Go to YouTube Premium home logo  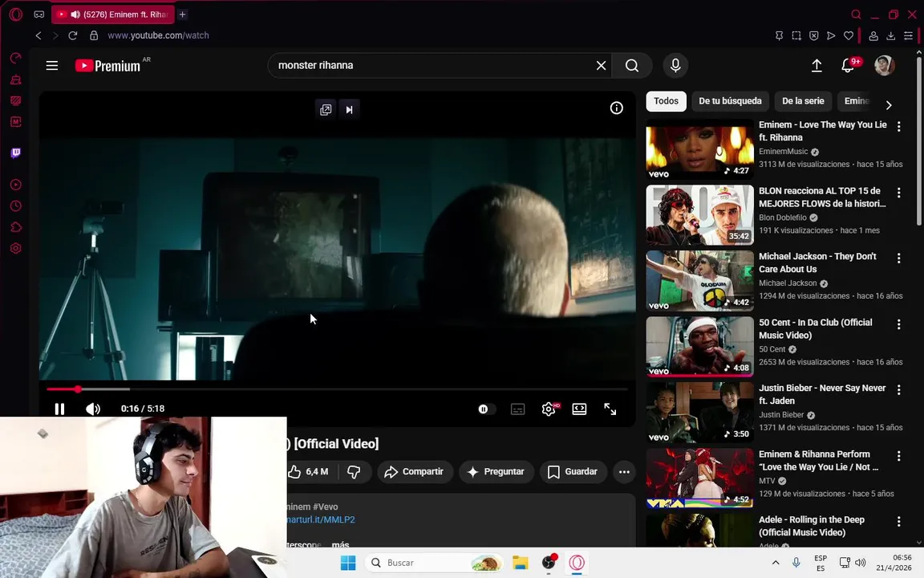pyautogui.click(x=107, y=66)
